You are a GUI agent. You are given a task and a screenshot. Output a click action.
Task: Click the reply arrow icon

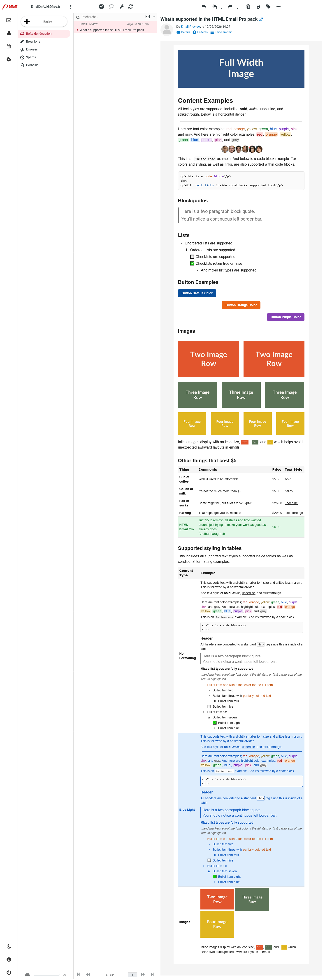pos(204,7)
